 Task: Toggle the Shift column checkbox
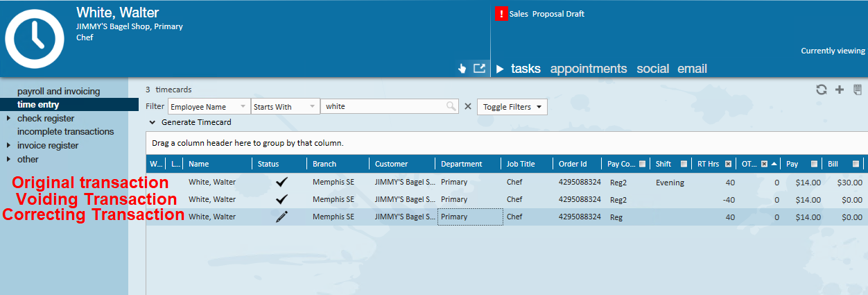pyautogui.click(x=684, y=164)
